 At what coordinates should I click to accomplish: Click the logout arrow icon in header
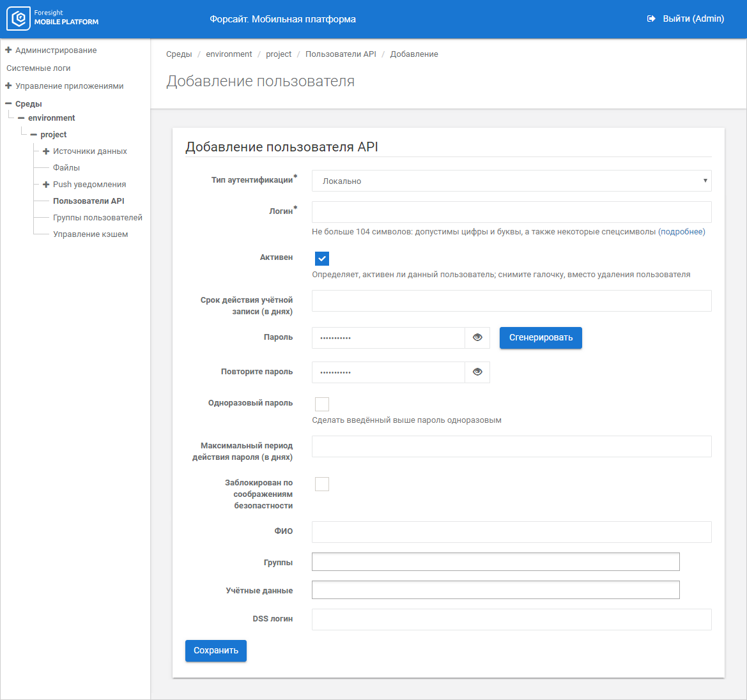tap(651, 19)
